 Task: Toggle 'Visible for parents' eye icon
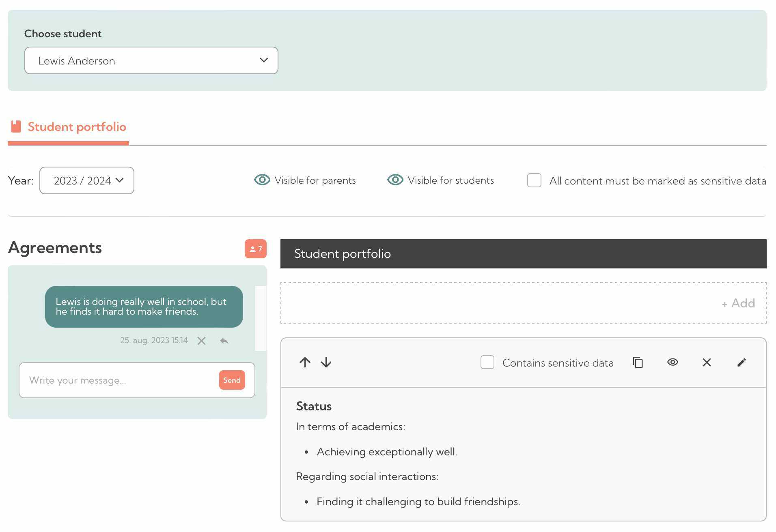click(x=262, y=180)
